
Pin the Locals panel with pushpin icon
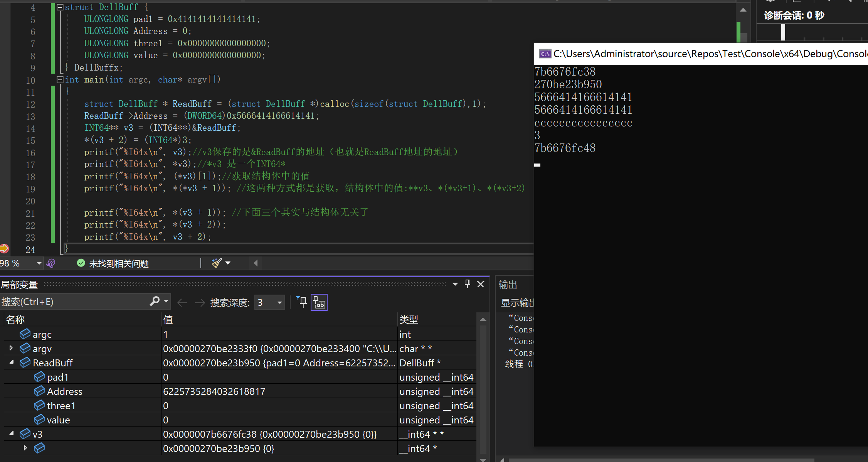(x=468, y=284)
